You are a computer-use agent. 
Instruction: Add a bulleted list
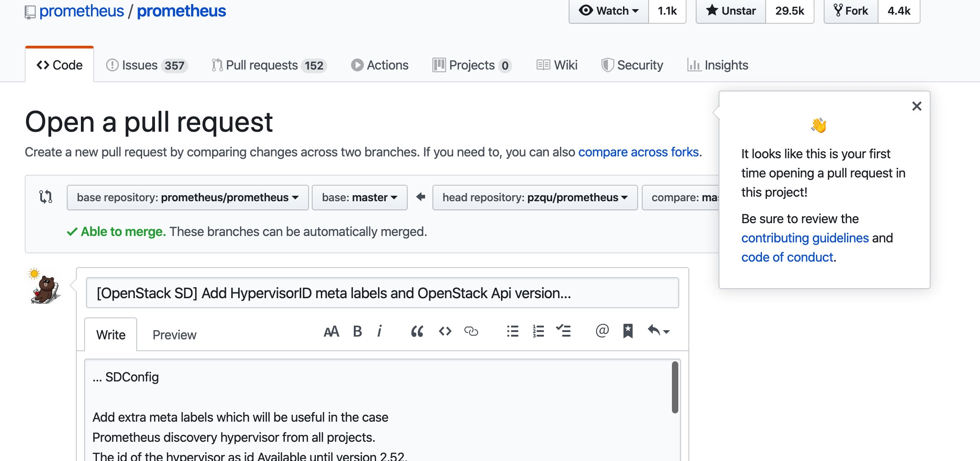[x=513, y=331]
